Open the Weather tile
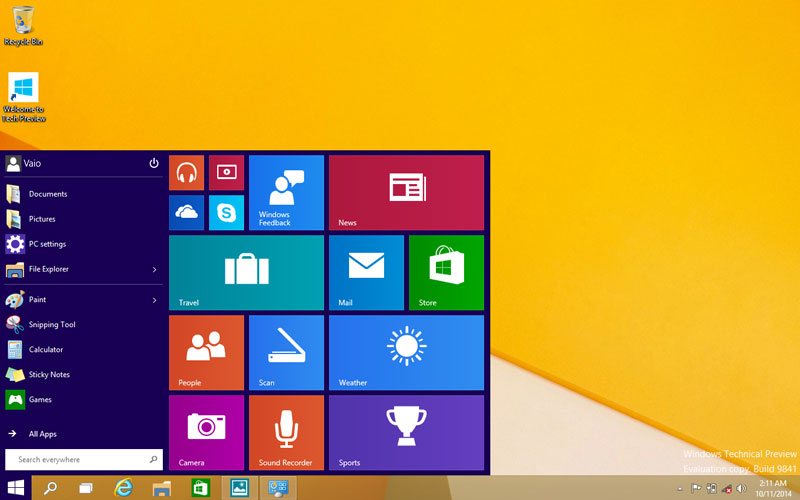Screen dimensions: 800x500 (x=406, y=353)
